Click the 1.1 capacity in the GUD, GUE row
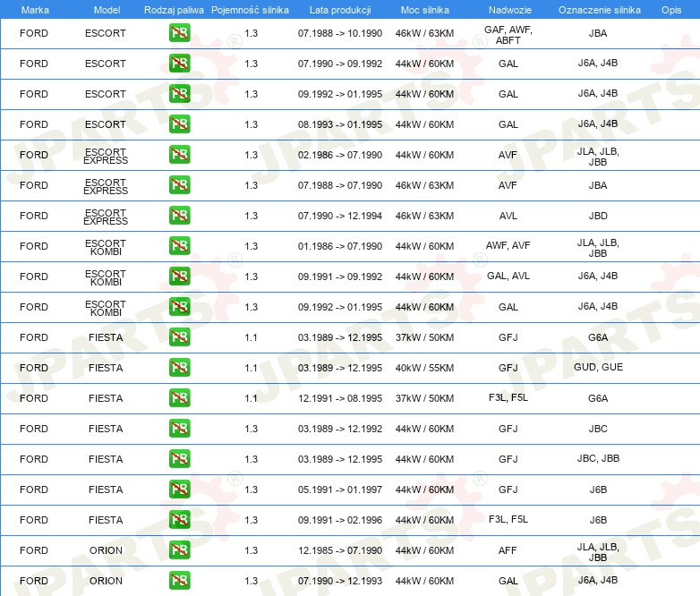 tap(252, 368)
